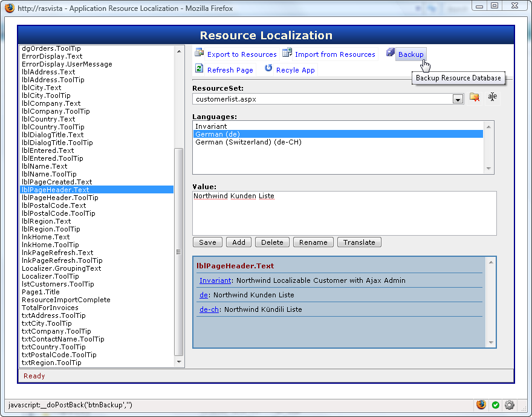The image size is (532, 417).
Task: Click the Backup database icon
Action: (x=390, y=52)
